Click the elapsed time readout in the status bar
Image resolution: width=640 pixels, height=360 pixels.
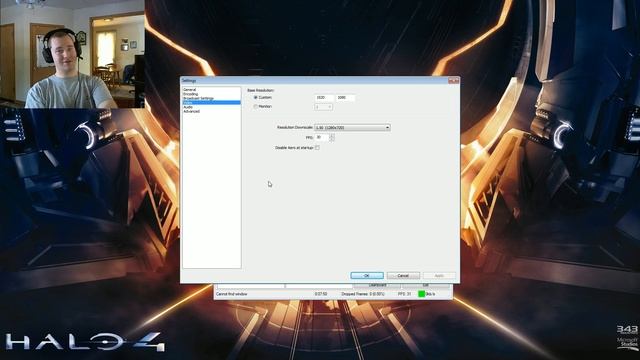321,294
